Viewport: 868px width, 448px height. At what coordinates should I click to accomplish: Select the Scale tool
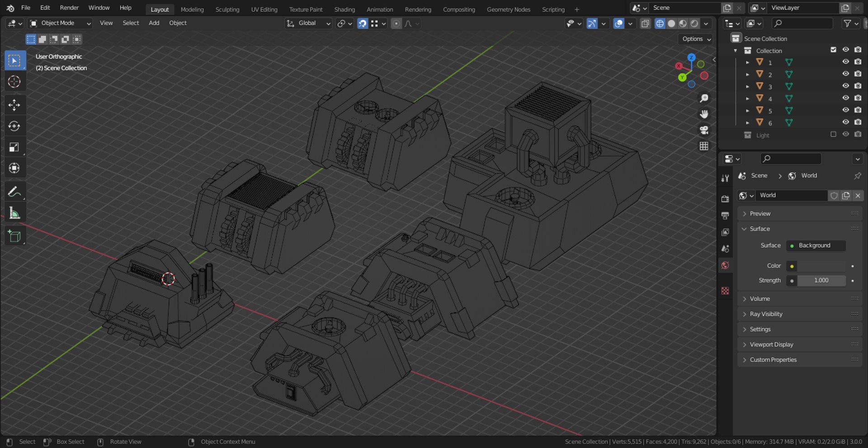(14, 147)
